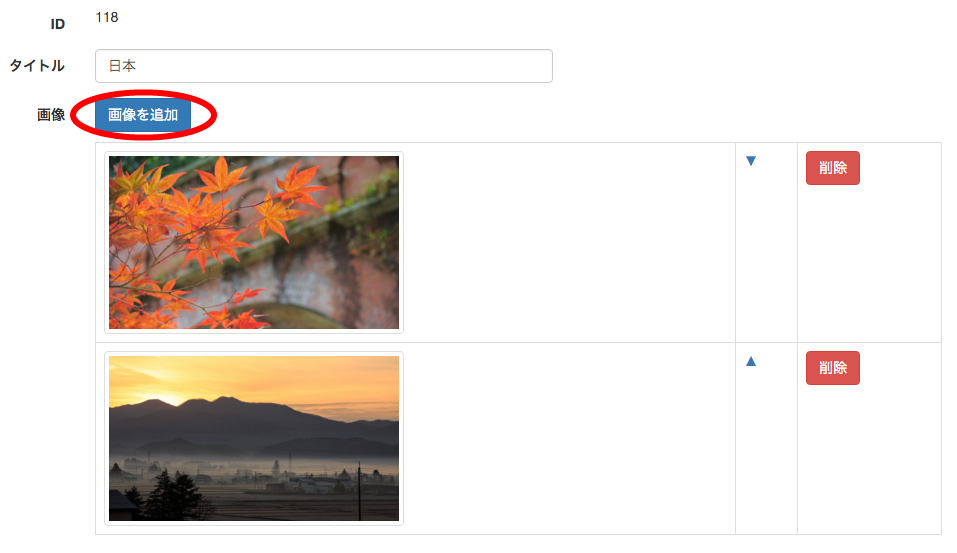Click the glowing sun behind the mountains photo
The height and width of the screenshot is (553, 957).
(x=173, y=397)
